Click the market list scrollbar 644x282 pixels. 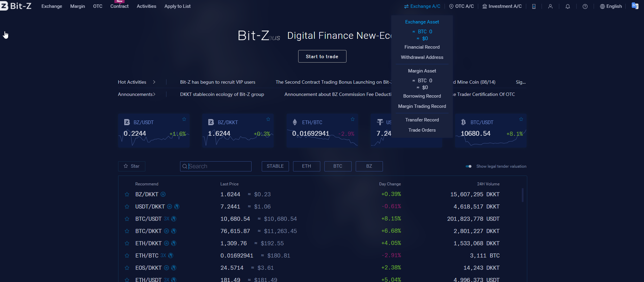click(522, 195)
